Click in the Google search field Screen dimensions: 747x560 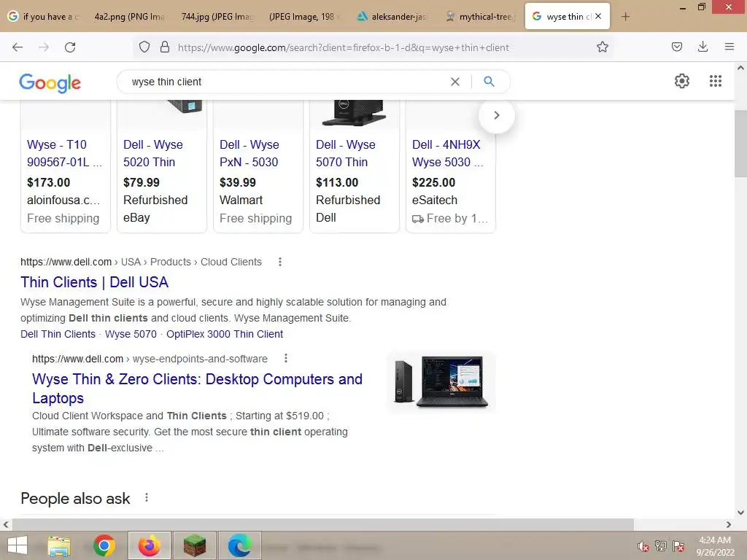286,82
